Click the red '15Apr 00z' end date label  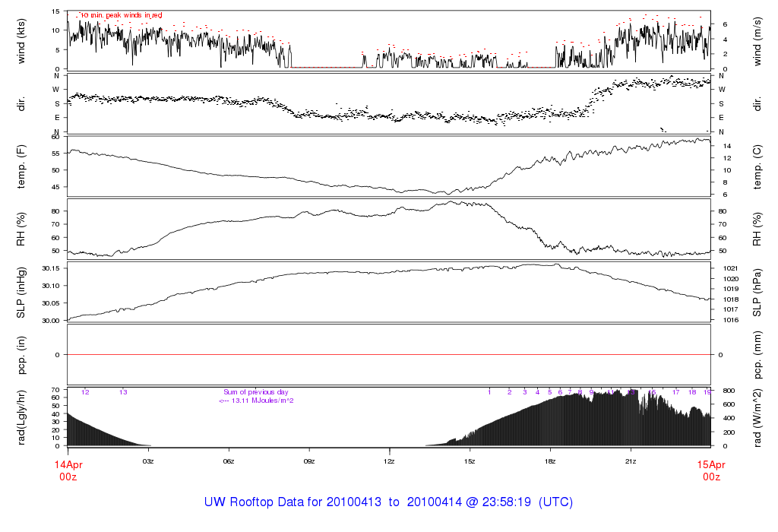pos(710,469)
